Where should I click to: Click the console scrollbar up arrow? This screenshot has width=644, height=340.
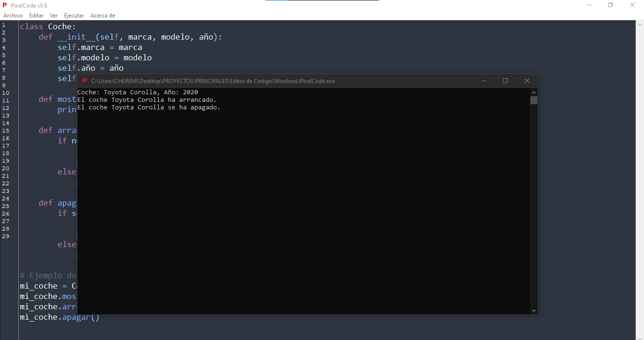click(534, 92)
